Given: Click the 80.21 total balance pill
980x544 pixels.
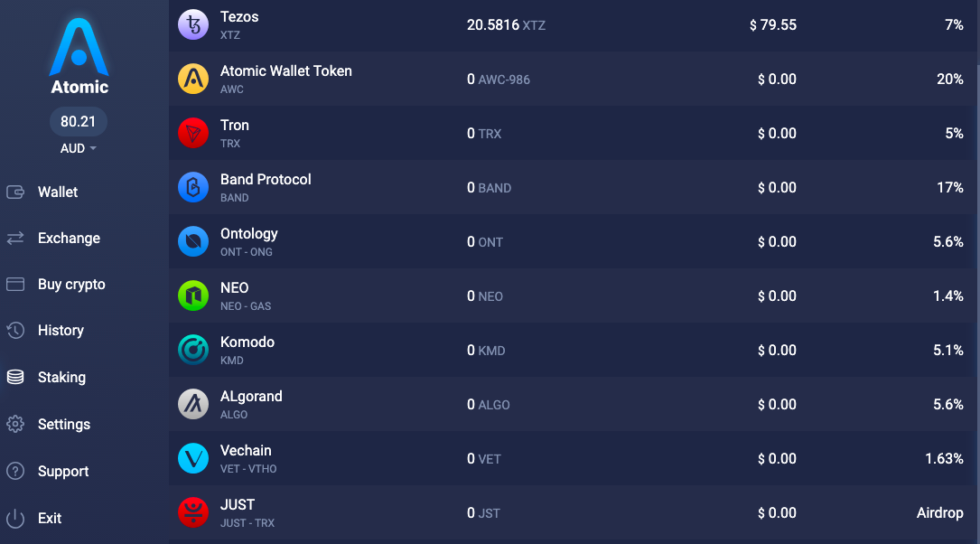Looking at the screenshot, I should 78,121.
